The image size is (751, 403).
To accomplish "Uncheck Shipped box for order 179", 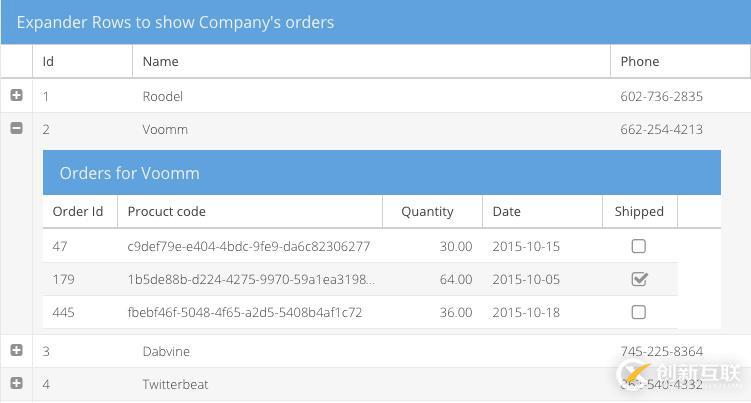I will 639,279.
